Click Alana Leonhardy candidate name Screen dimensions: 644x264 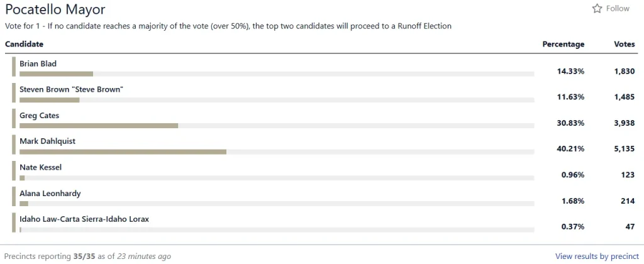coord(50,194)
